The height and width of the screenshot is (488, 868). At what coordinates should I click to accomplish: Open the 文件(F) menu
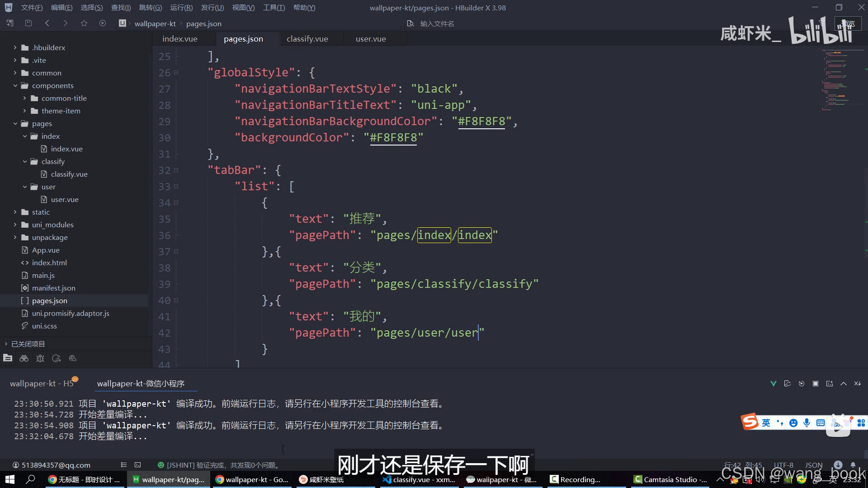(32, 8)
